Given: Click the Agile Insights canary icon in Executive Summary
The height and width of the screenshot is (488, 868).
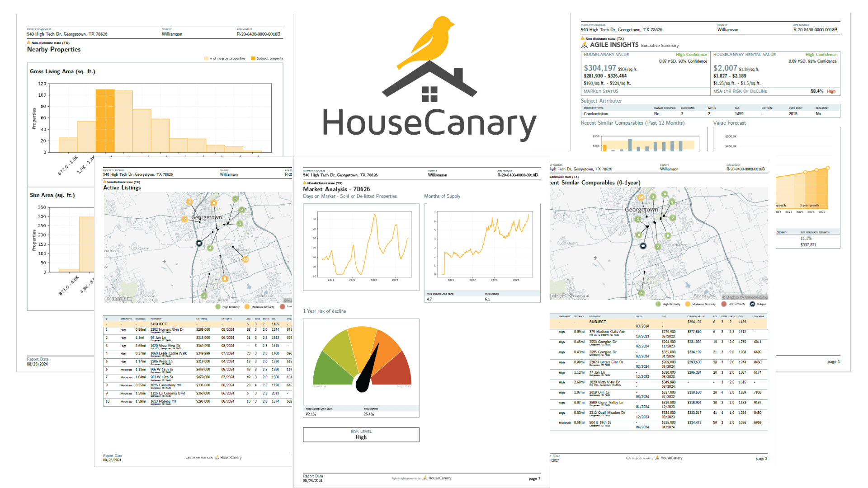Looking at the screenshot, I should point(584,45).
